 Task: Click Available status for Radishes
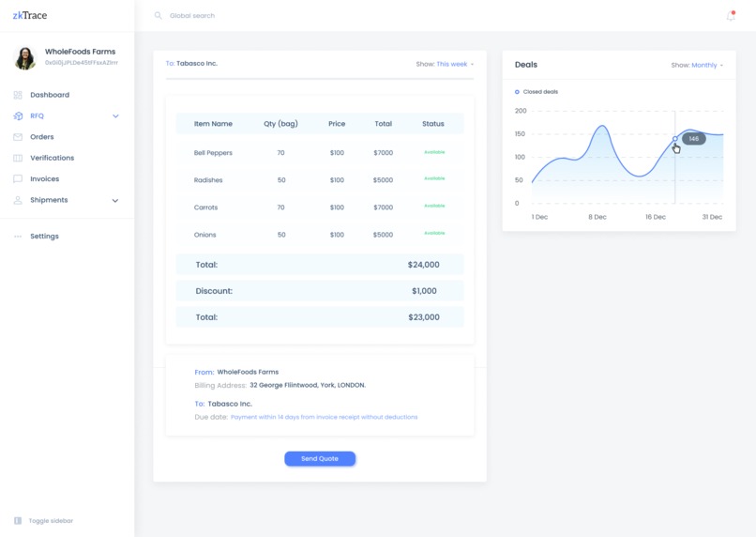(x=434, y=178)
